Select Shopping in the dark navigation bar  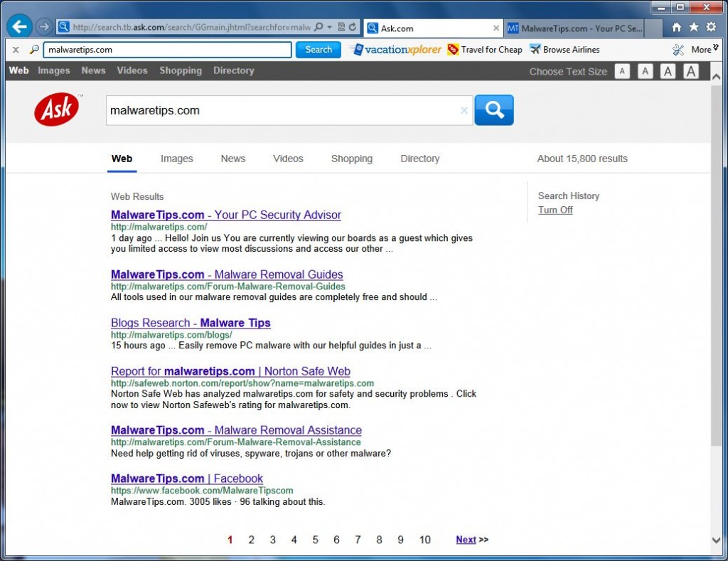pos(181,70)
